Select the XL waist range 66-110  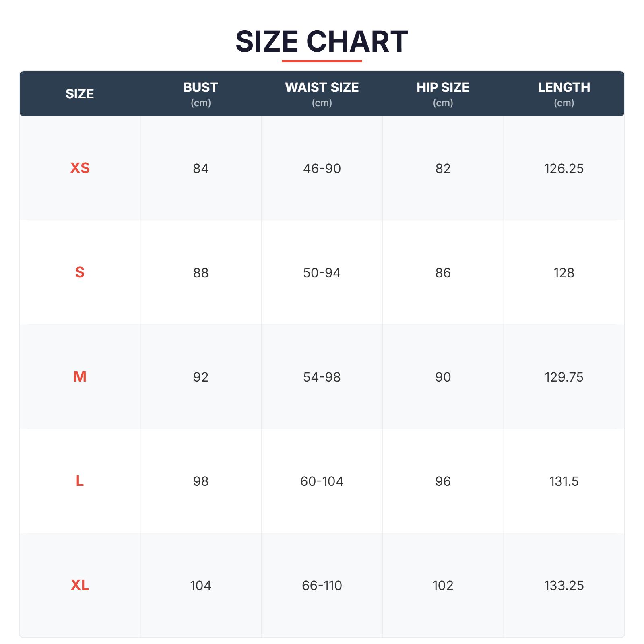point(322,586)
